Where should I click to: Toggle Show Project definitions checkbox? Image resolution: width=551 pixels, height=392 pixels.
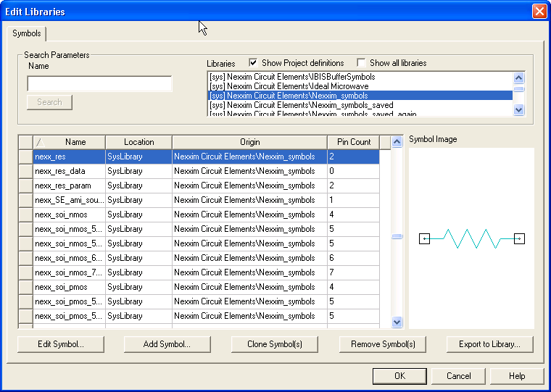click(x=253, y=63)
